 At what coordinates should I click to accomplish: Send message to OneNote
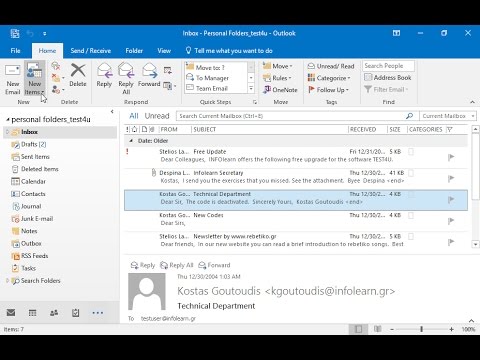(x=280, y=90)
